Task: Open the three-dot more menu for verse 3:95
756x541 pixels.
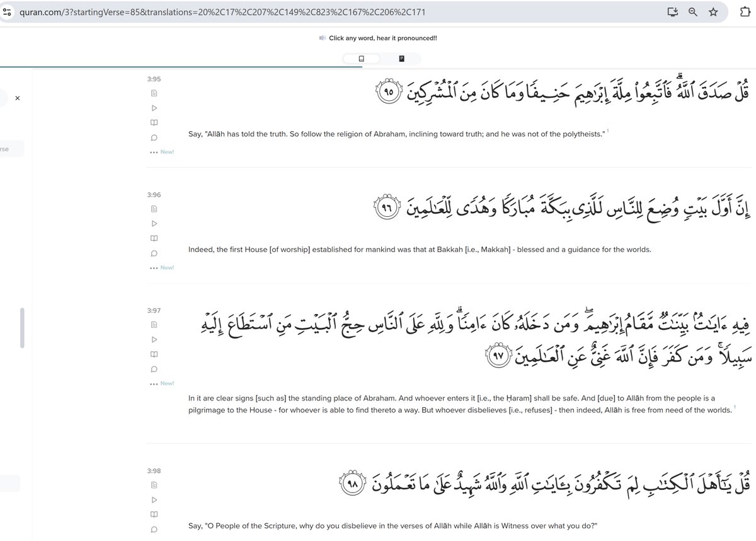Action: (x=154, y=152)
